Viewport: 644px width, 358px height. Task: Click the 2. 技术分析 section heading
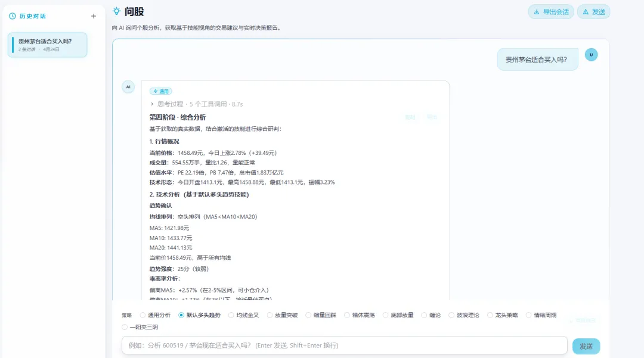tap(199, 194)
